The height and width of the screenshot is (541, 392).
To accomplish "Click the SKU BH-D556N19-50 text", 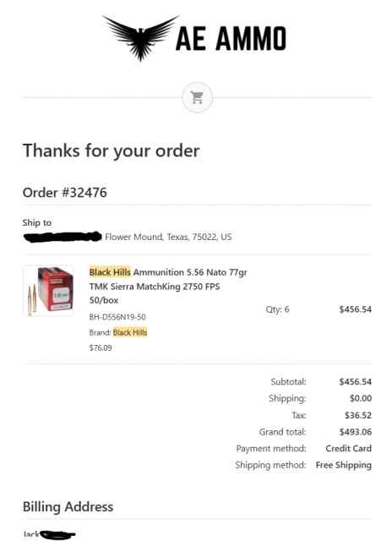I will (x=117, y=317).
